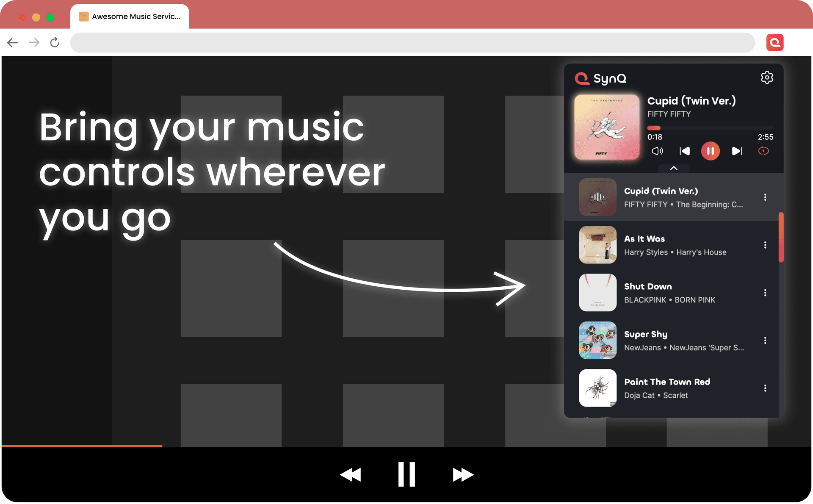This screenshot has width=813, height=504.
Task: Click the elapsed time 0:18
Action: point(655,137)
